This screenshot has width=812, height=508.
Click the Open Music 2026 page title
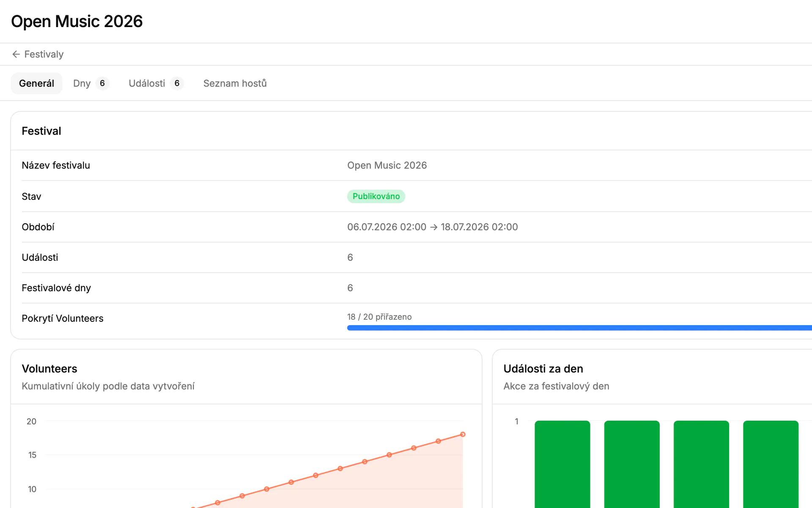pyautogui.click(x=77, y=22)
